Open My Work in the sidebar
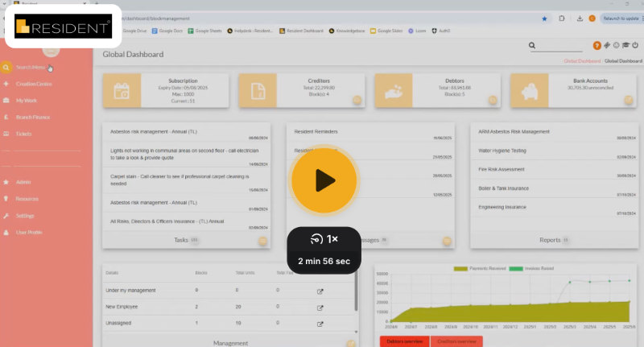This screenshot has width=644, height=347. click(26, 101)
